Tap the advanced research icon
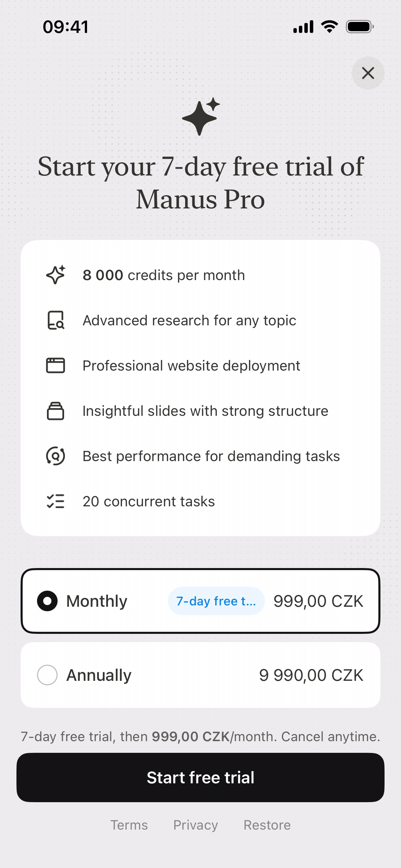The width and height of the screenshot is (401, 868). (x=56, y=320)
